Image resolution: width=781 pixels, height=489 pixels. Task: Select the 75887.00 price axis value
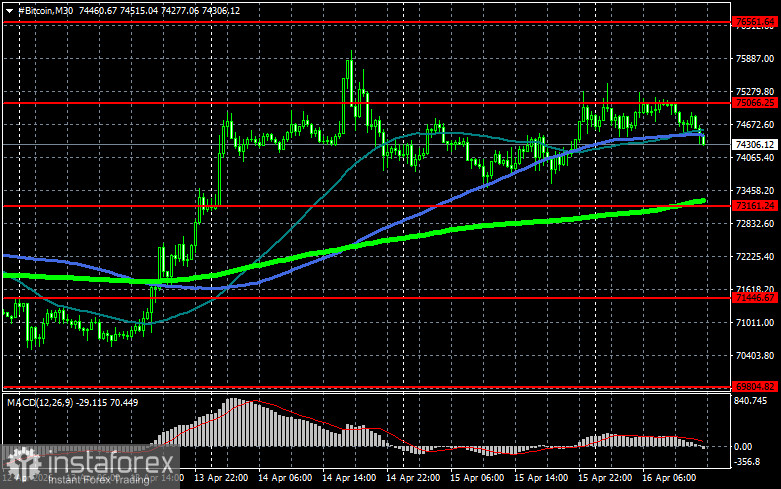coord(755,59)
